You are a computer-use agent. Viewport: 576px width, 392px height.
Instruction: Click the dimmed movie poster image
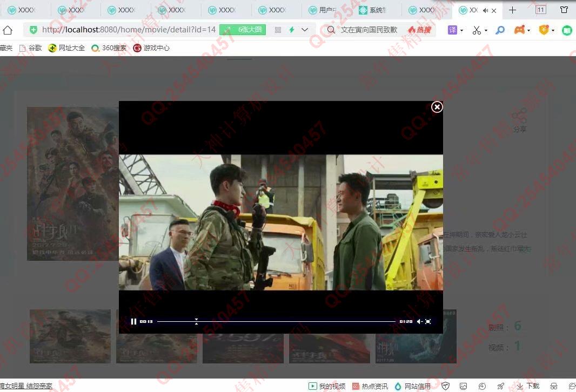click(73, 184)
